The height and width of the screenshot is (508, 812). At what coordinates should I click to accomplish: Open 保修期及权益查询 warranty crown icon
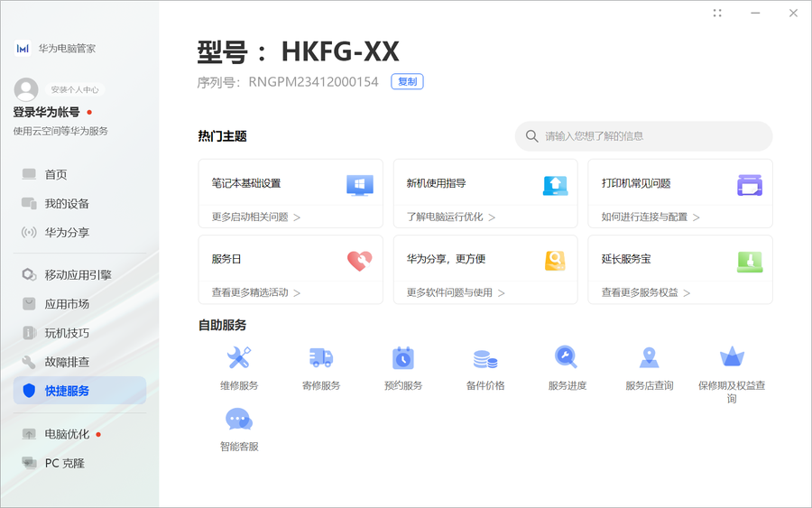click(x=731, y=358)
